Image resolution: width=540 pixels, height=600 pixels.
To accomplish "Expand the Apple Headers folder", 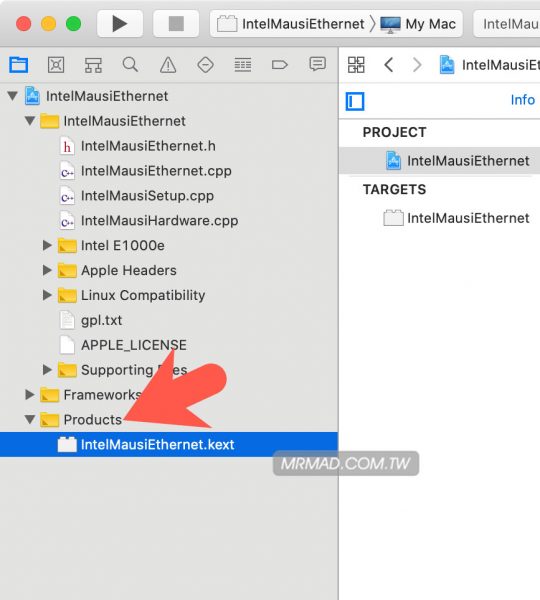I will (x=47, y=270).
